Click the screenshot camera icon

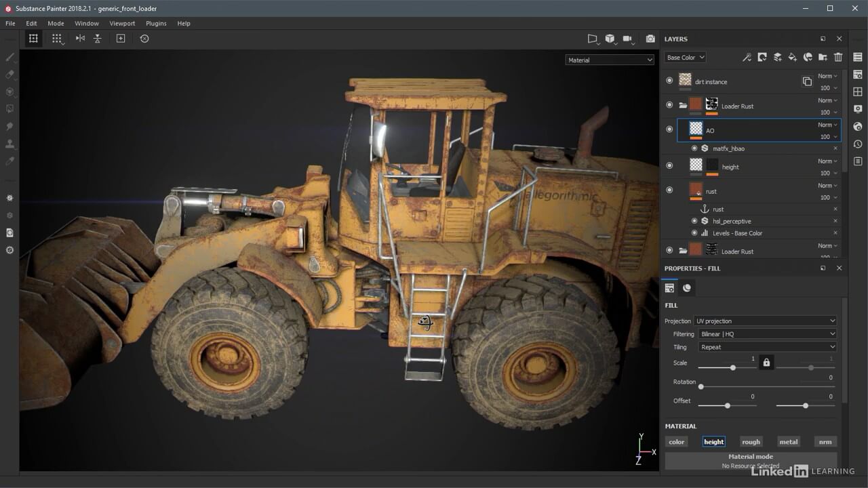[650, 39]
